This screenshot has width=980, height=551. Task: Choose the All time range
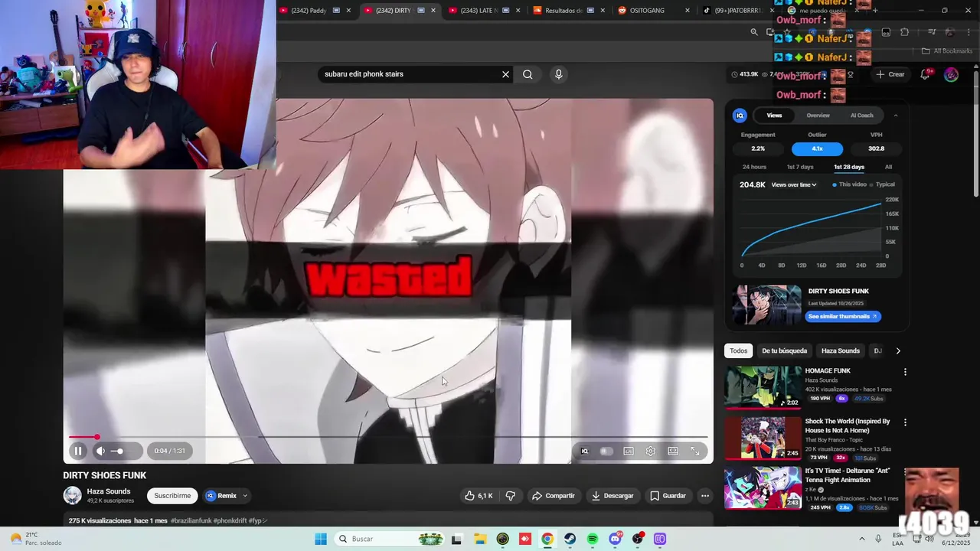pos(888,167)
